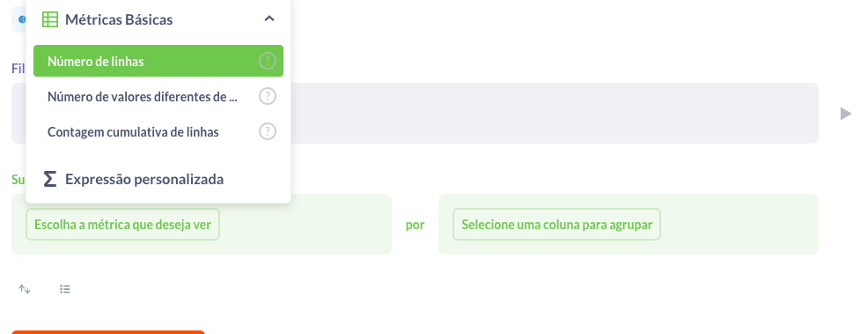Collapse Métricas Básicas with the chevron arrow
Image resolution: width=868 pixels, height=334 pixels.
coord(269,19)
